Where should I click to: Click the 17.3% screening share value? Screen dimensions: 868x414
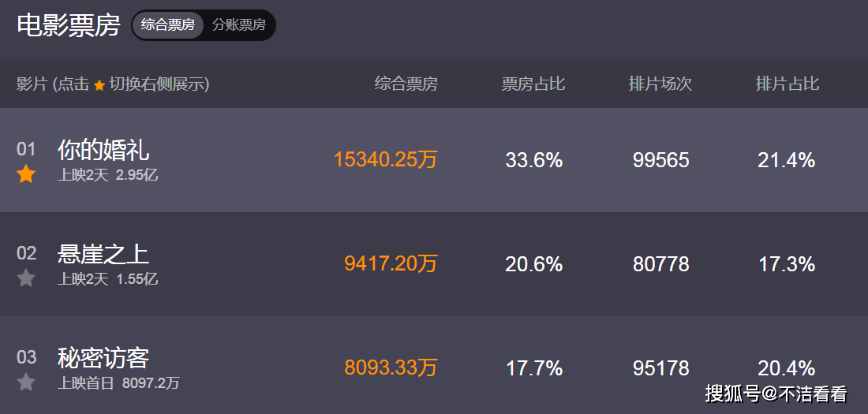(x=787, y=264)
